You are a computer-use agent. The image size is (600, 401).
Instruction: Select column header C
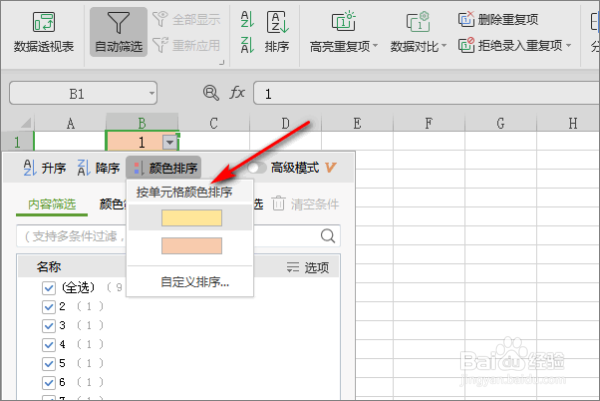pos(214,123)
